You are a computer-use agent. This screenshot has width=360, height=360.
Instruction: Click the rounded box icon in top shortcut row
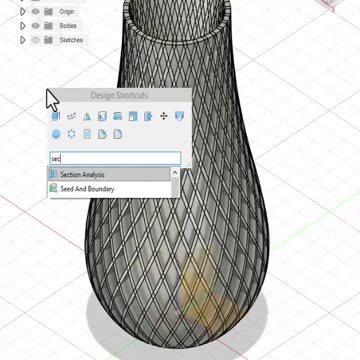(117, 116)
